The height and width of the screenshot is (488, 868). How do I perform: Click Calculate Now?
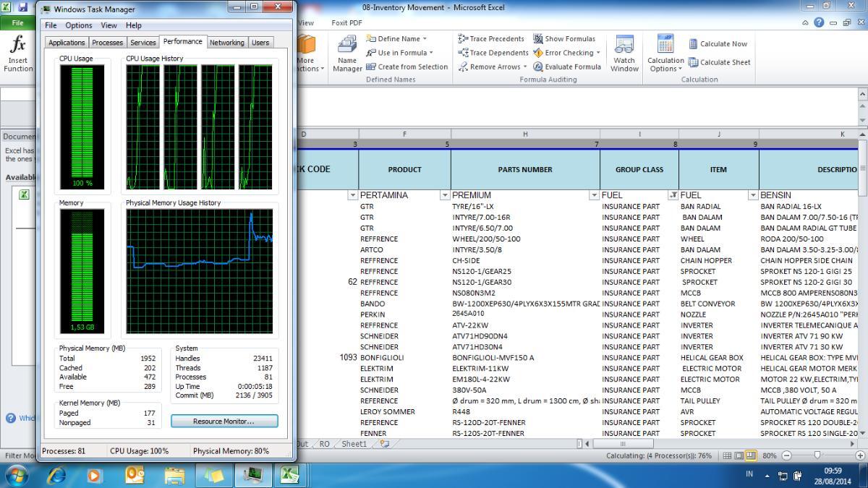718,43
